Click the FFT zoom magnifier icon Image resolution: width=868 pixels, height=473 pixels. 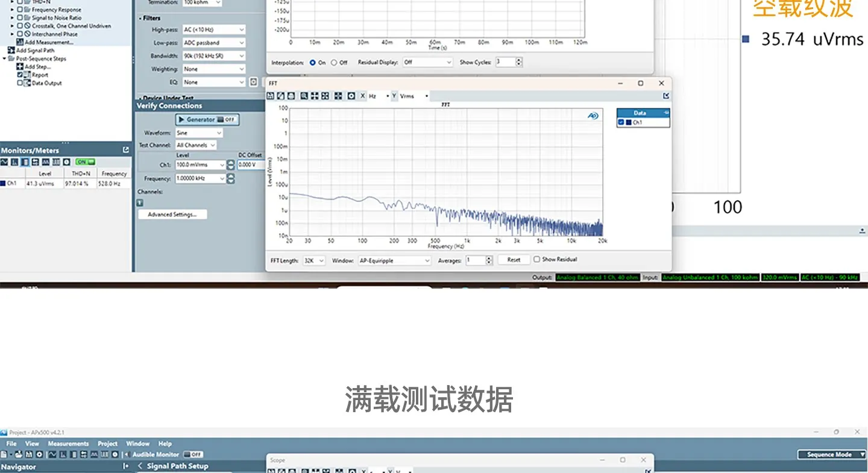click(x=304, y=96)
